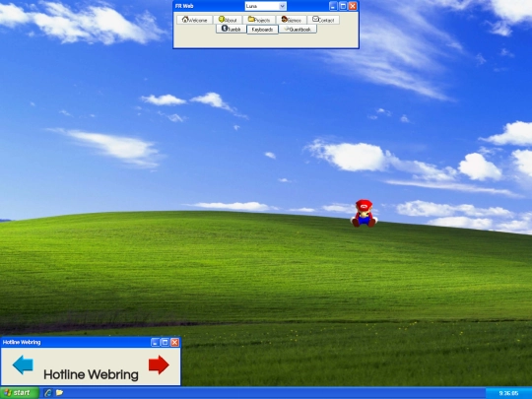Open the Contact envelope button
Viewport: 532px width, 399px height.
pos(323,20)
